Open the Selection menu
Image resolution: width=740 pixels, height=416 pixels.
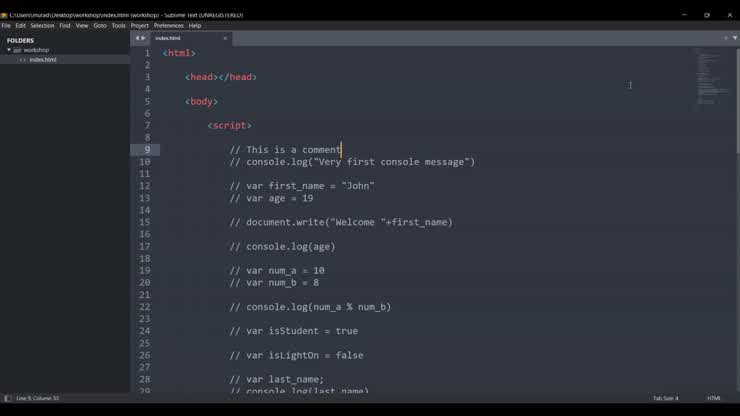pyautogui.click(x=42, y=26)
